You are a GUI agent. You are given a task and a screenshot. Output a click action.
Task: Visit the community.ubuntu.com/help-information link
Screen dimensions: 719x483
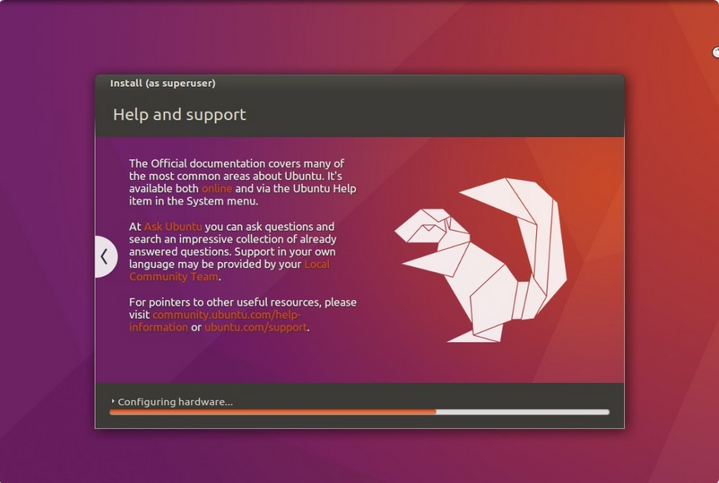(x=215, y=321)
